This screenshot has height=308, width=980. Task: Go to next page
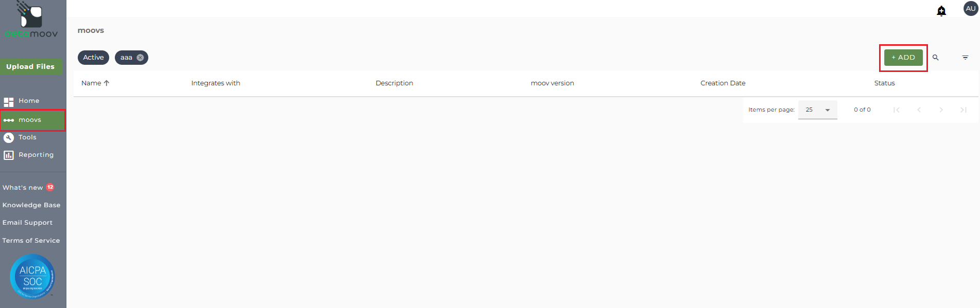coord(941,110)
